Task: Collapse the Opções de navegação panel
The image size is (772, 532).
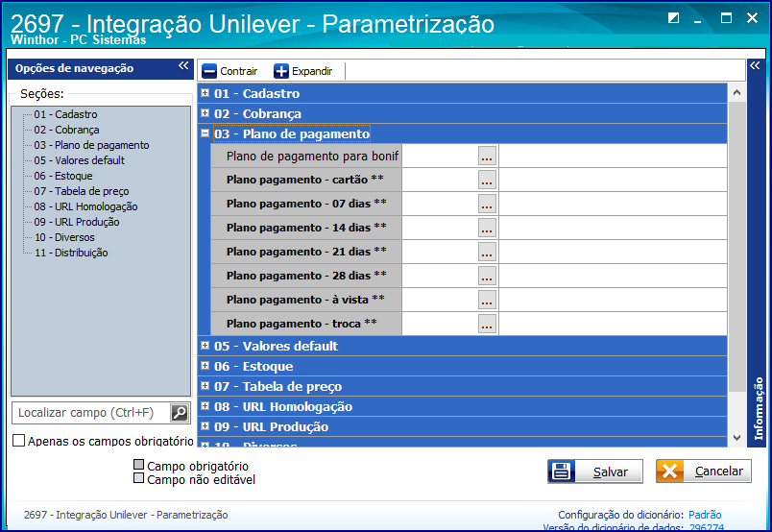Action: click(183, 66)
